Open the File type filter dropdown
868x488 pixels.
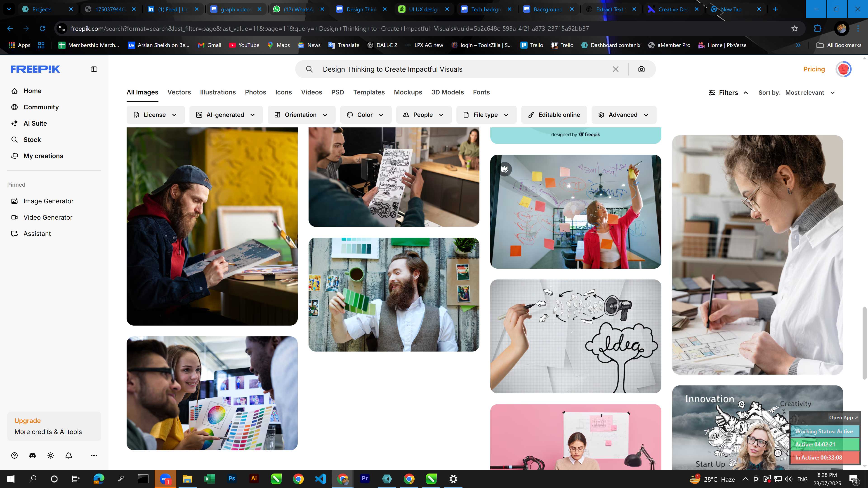coord(486,115)
